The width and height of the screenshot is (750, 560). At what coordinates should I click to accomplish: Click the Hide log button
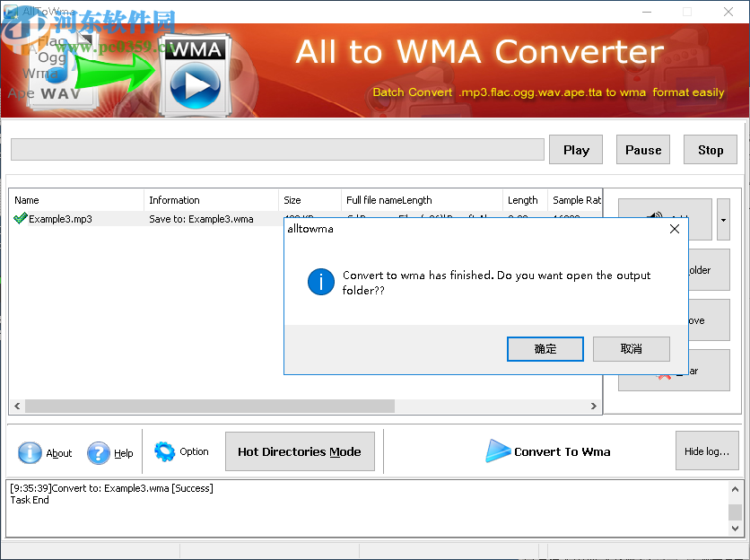[707, 451]
